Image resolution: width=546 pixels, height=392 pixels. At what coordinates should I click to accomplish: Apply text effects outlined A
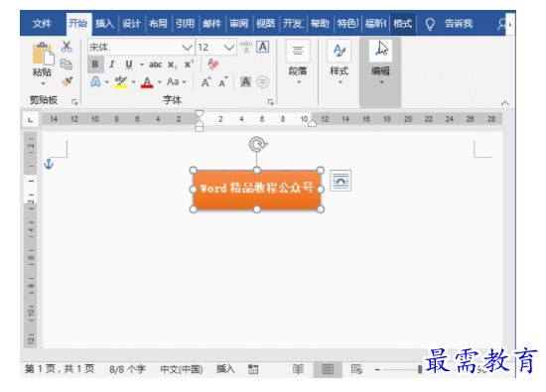[x=95, y=82]
